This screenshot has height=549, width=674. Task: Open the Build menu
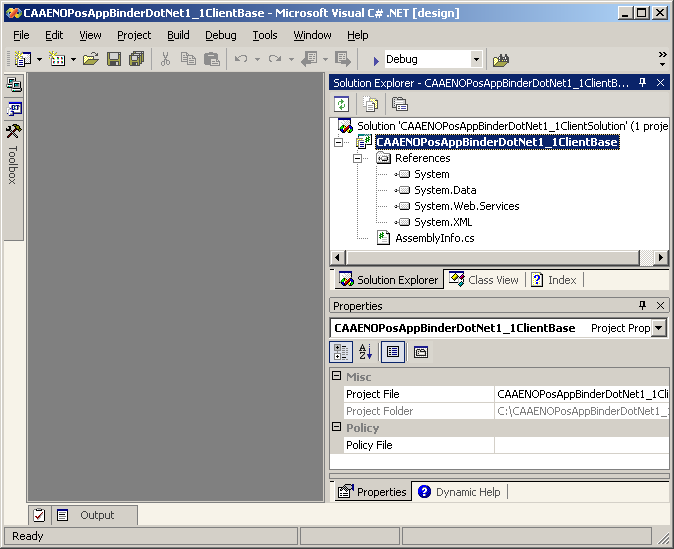(x=178, y=35)
